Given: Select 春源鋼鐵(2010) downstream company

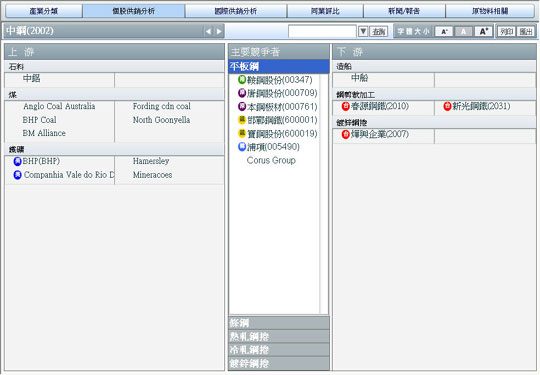Looking at the screenshot, I should [380, 106].
